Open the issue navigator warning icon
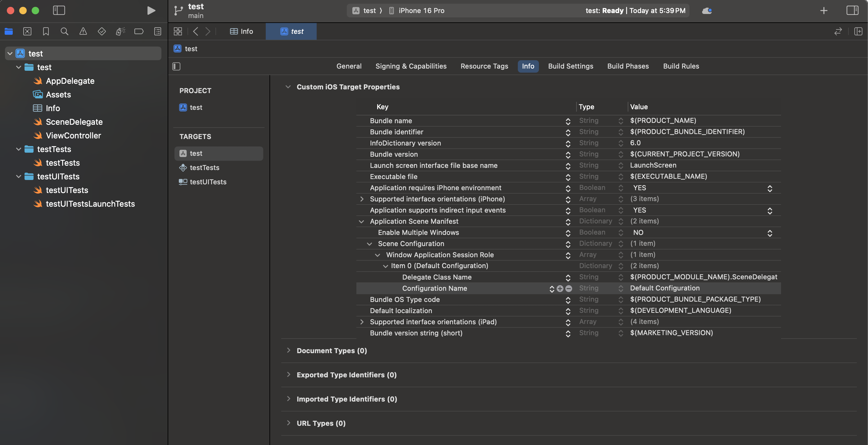 coord(83,31)
